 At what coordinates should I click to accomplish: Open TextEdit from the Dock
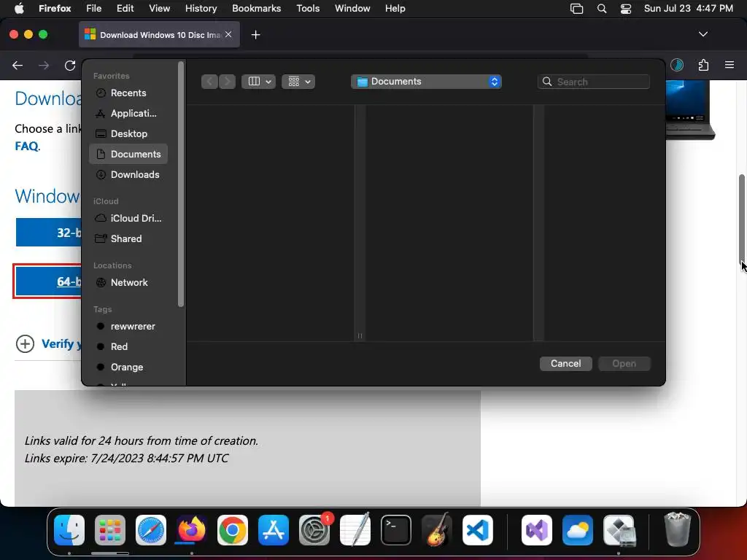pos(355,530)
